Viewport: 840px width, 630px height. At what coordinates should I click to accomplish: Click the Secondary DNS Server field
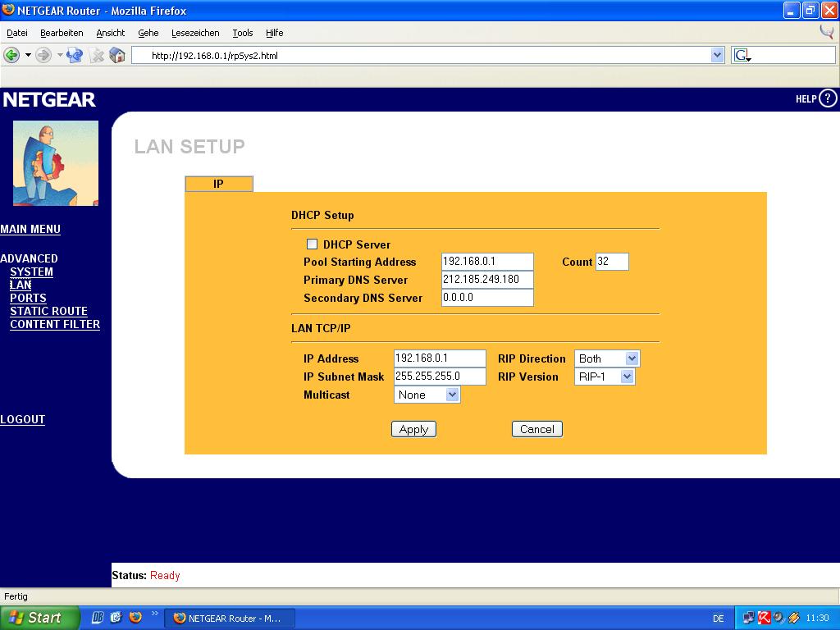coord(487,297)
